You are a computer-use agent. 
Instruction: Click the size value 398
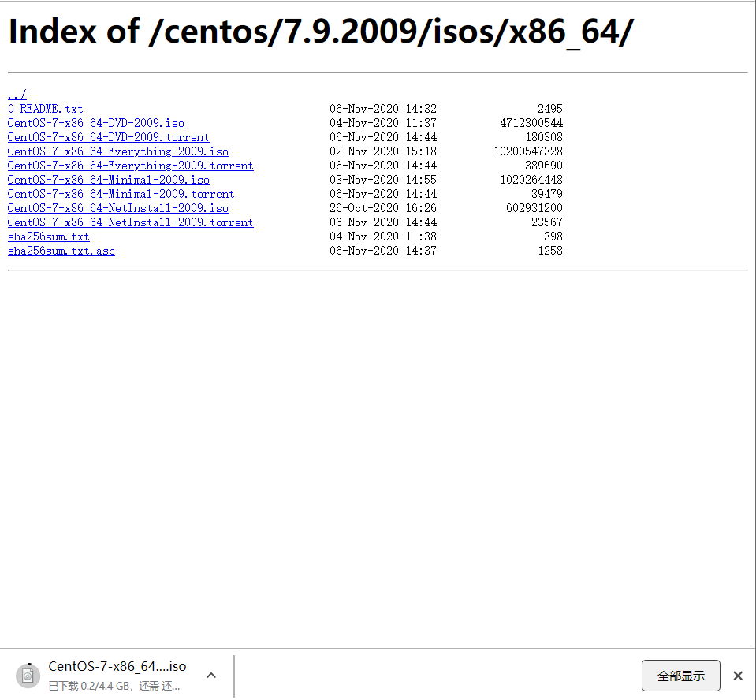tap(553, 236)
